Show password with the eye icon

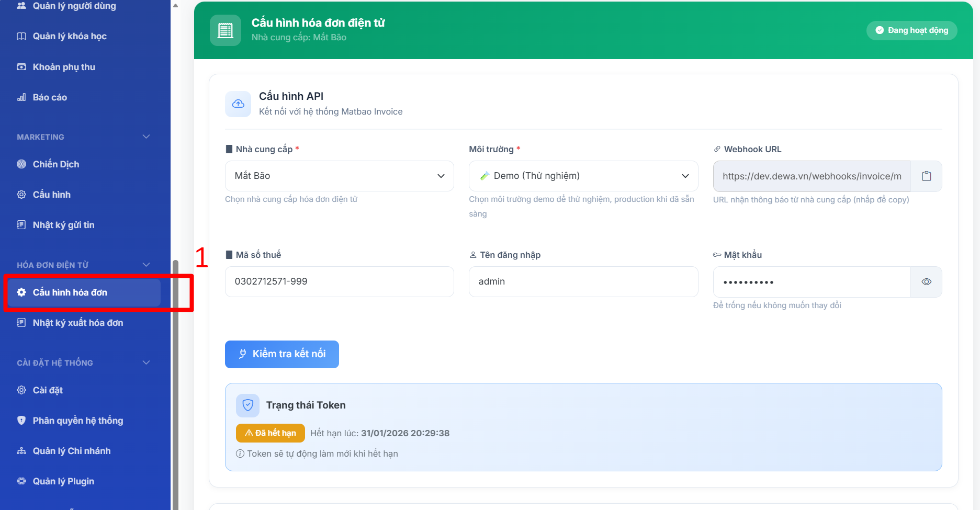[926, 282]
